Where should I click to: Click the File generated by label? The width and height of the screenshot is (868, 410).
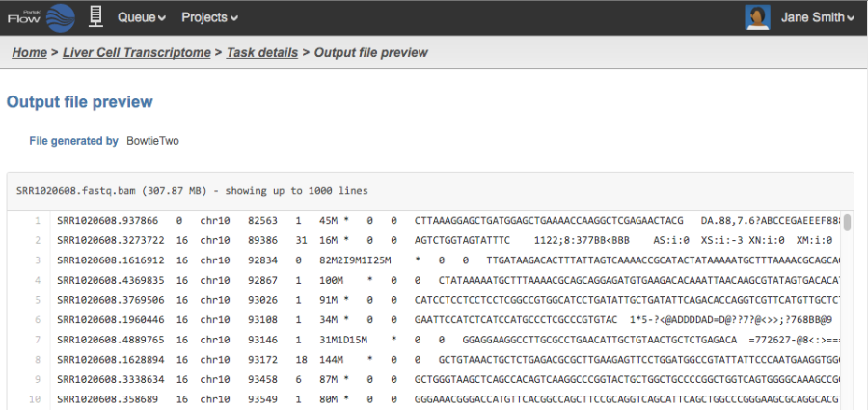[73, 141]
